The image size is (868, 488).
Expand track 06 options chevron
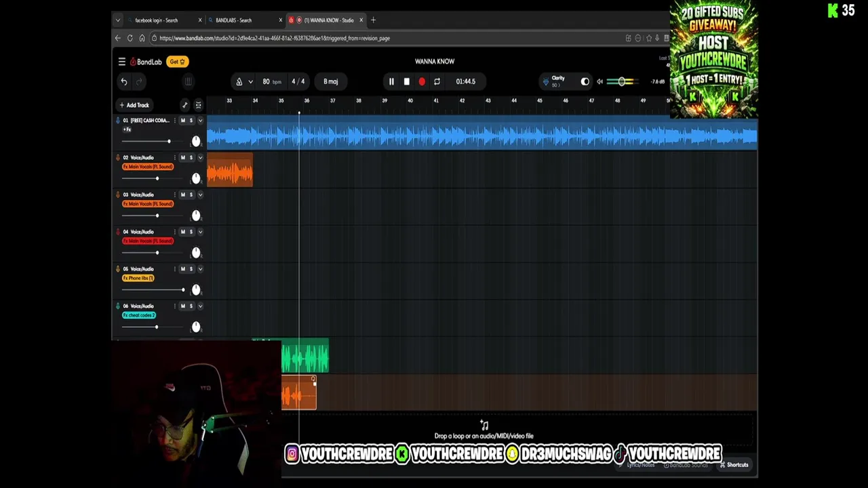click(x=200, y=306)
